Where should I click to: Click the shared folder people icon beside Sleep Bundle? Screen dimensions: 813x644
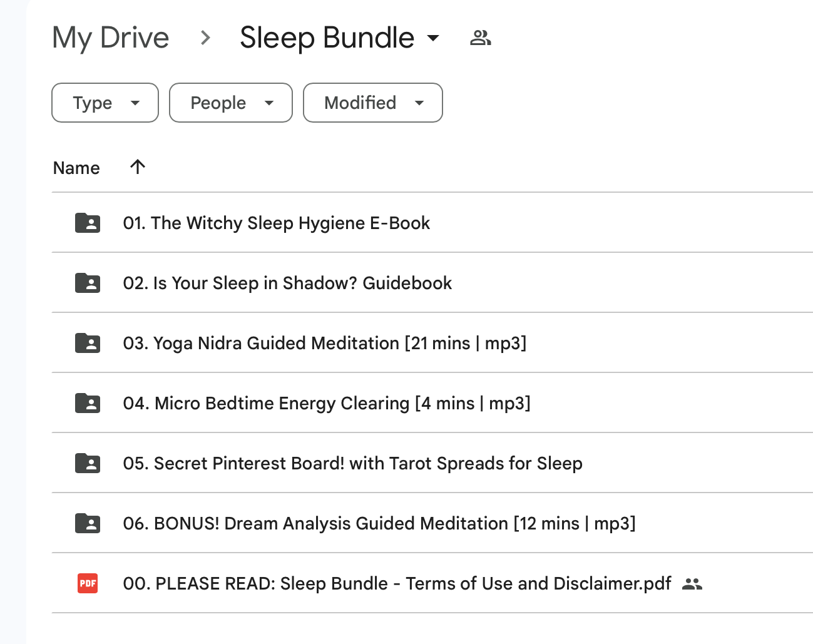[480, 38]
